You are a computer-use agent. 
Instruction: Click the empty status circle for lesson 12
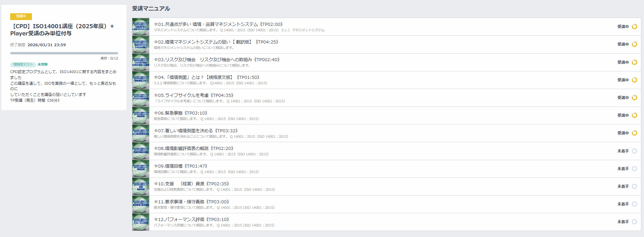[x=634, y=222]
